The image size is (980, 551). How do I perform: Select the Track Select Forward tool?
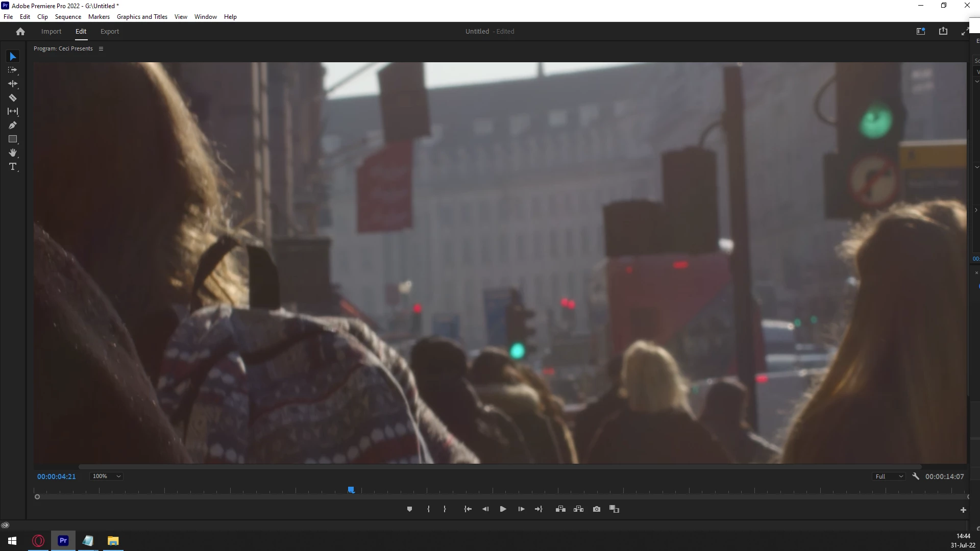(x=13, y=70)
